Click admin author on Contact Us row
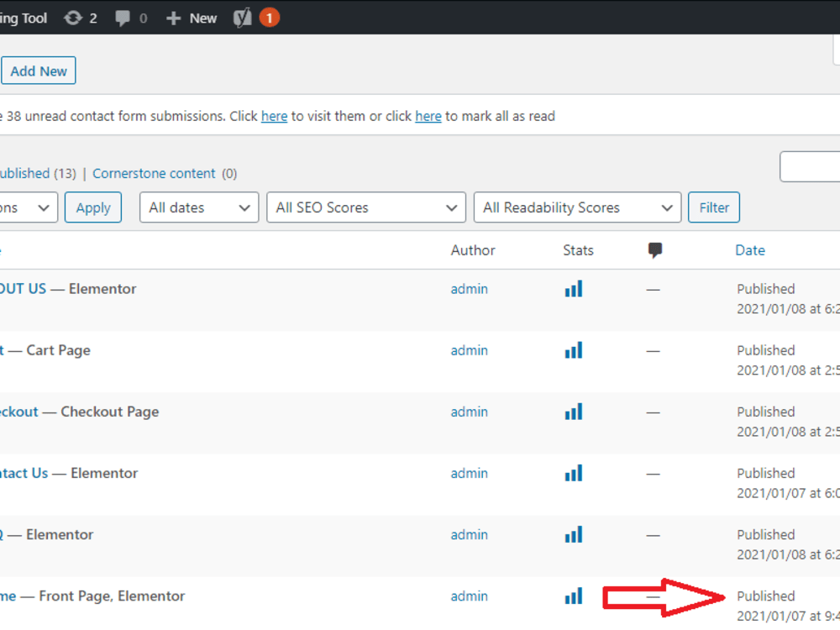The image size is (840, 630). [470, 474]
